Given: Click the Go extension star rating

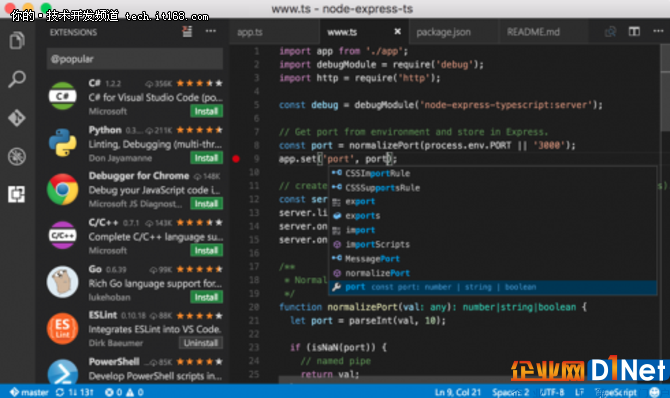Looking at the screenshot, I should click(x=199, y=269).
